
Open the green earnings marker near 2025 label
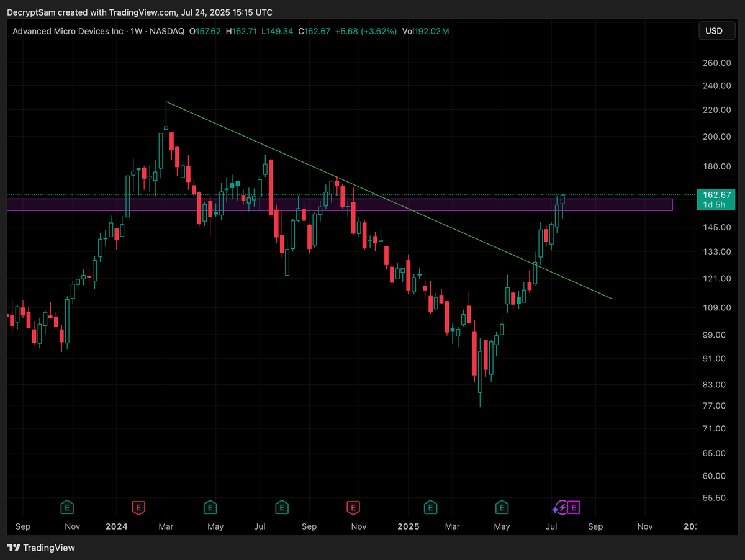(430, 508)
